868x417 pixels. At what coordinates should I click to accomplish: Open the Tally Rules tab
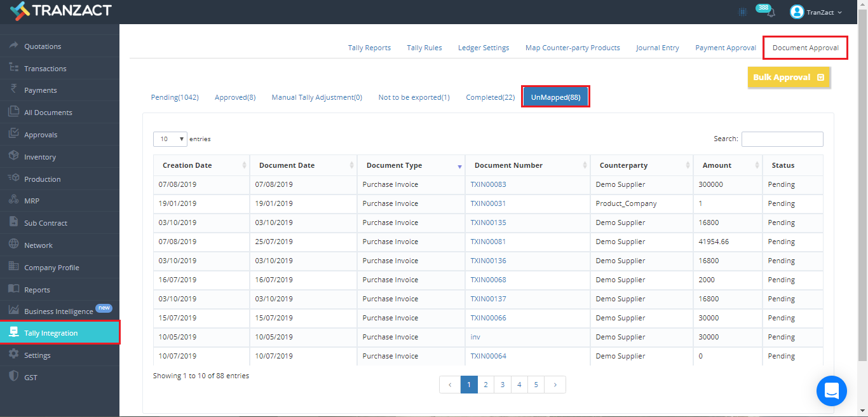[424, 48]
